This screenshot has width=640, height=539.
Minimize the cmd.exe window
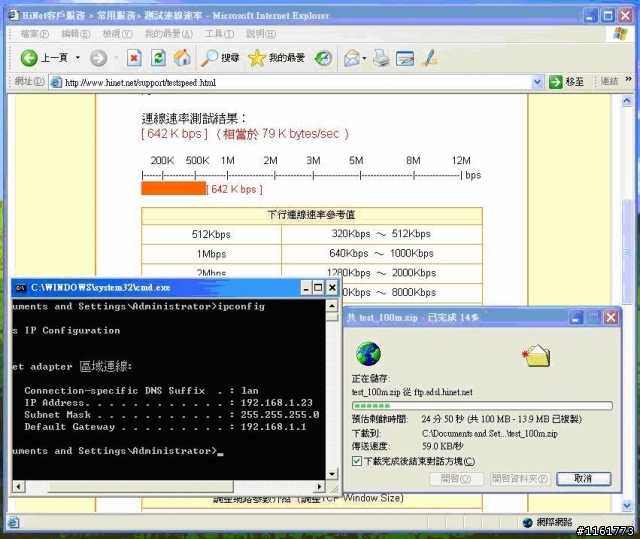point(306,288)
